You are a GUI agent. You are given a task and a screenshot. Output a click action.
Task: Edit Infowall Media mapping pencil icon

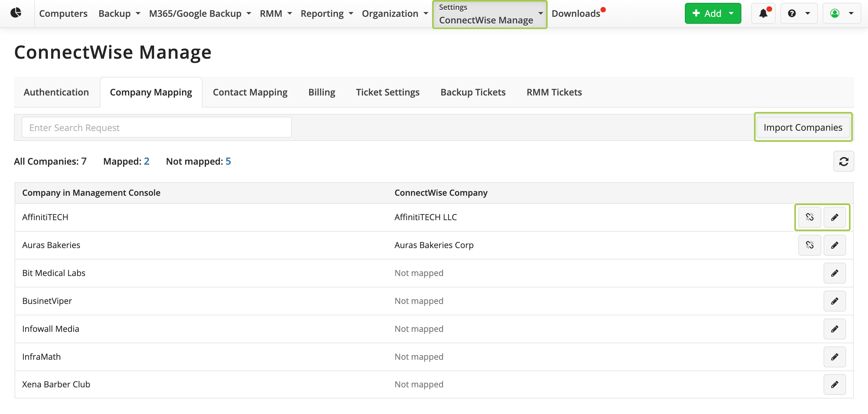pos(834,329)
